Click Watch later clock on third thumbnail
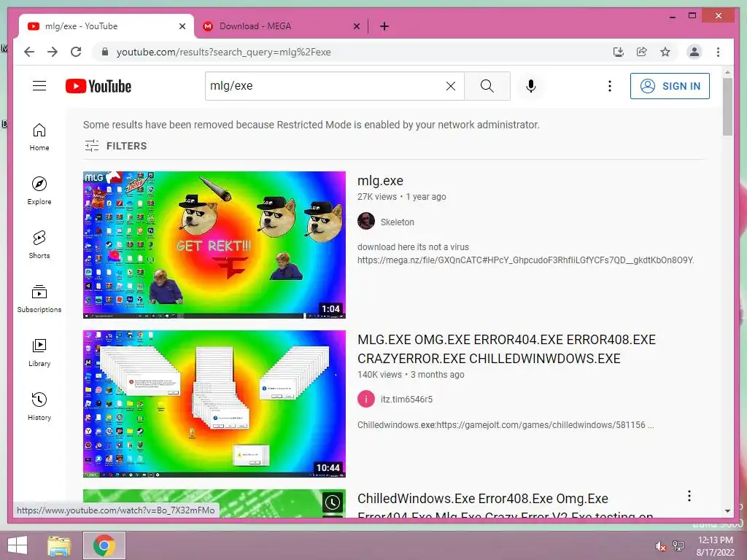This screenshot has height=560, width=747. pos(333,502)
